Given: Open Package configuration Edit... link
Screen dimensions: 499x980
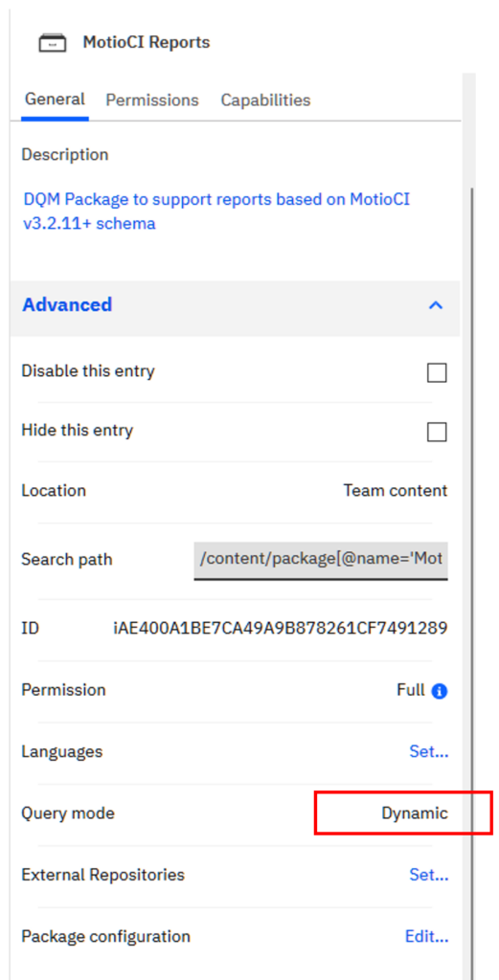Looking at the screenshot, I should pos(427,936).
